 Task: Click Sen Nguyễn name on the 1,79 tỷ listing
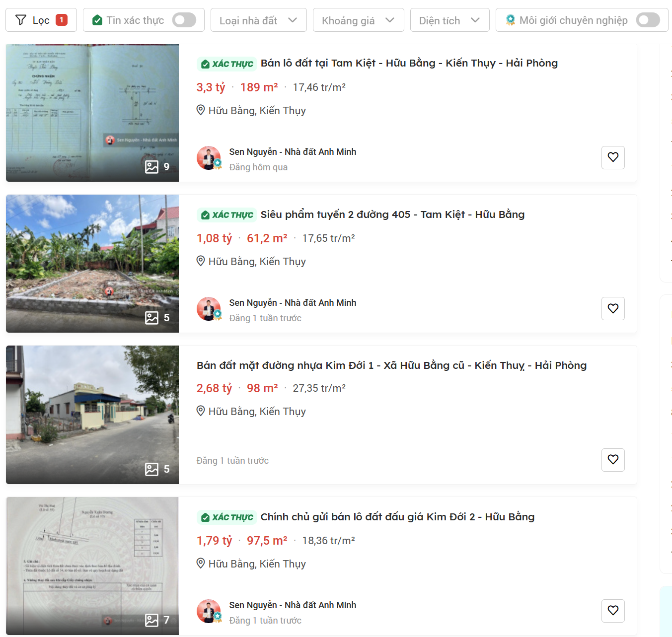point(293,605)
